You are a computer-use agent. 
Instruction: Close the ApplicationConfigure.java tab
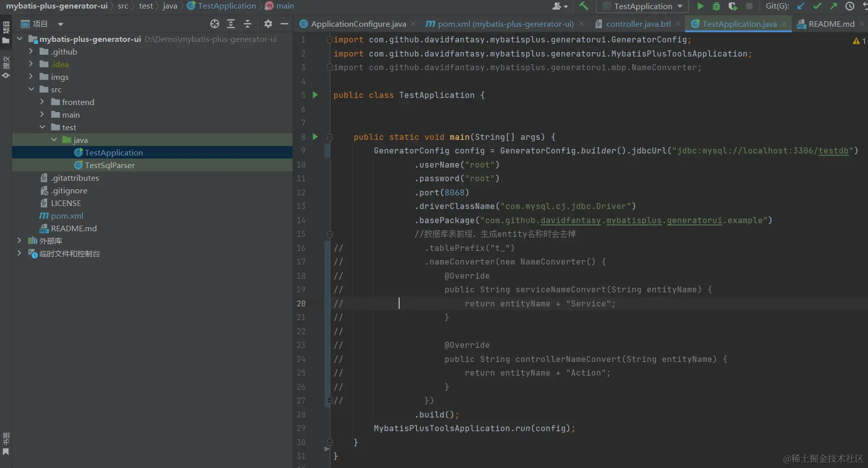click(x=414, y=24)
